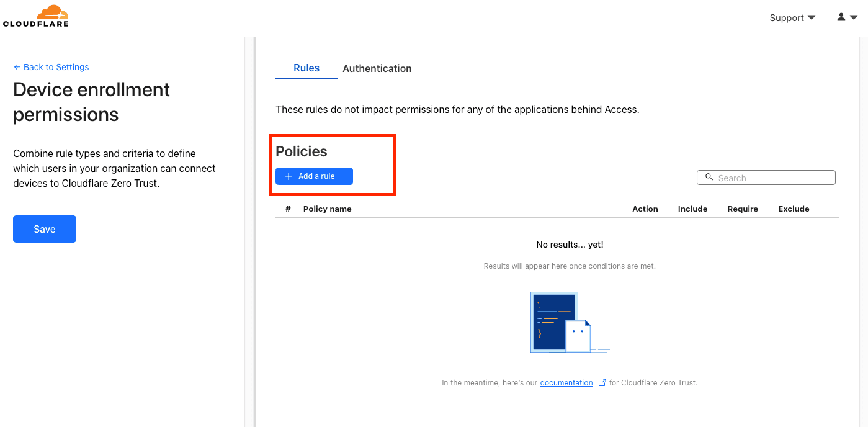
Task: Click the plus icon on Add a rule
Action: 289,176
